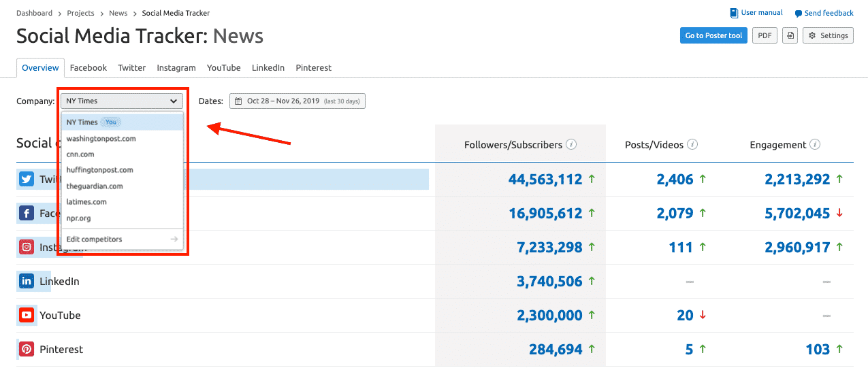This screenshot has width=868, height=385.
Task: Click the YouTube logo icon in table
Action: tap(27, 315)
